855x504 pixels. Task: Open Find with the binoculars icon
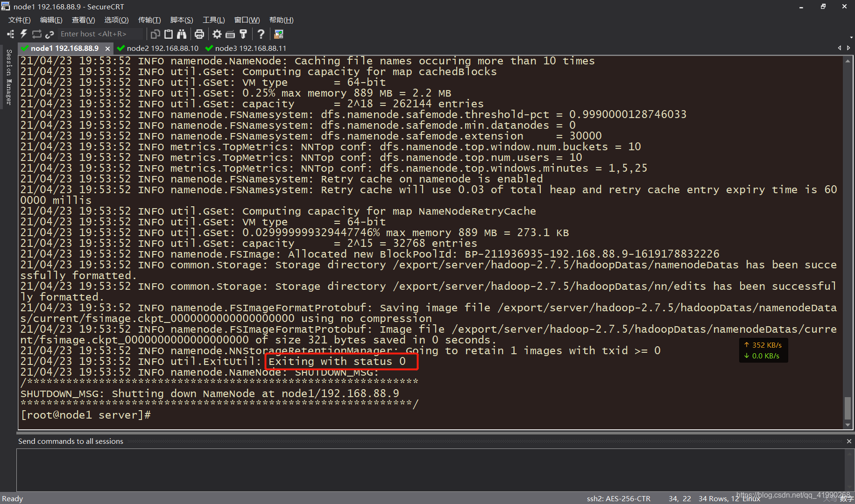(x=182, y=34)
